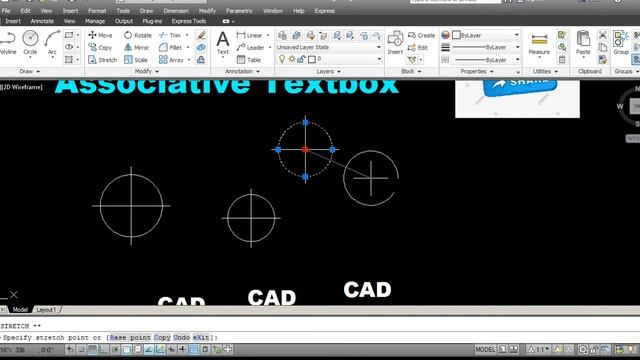
Task: Select the Circle drawing tool
Action: point(30,42)
